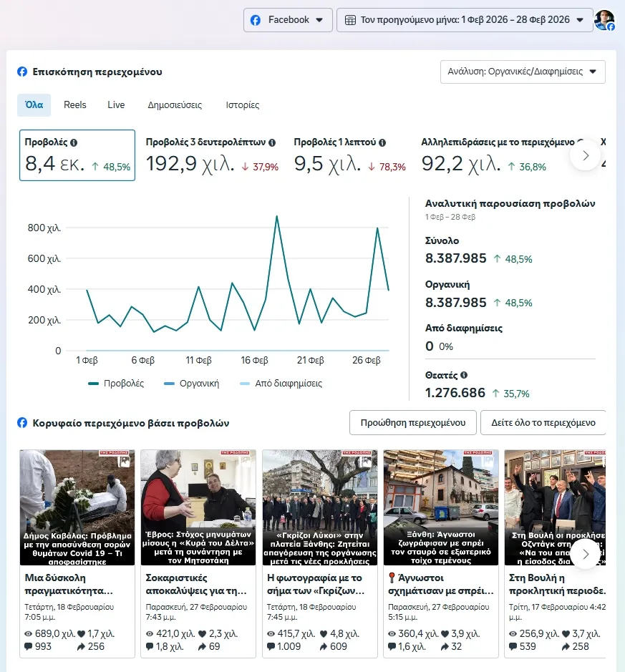Viewport: 625px width, 672px height.
Task: Open the date range dropdown for Φεβ 2026
Action: 465,20
